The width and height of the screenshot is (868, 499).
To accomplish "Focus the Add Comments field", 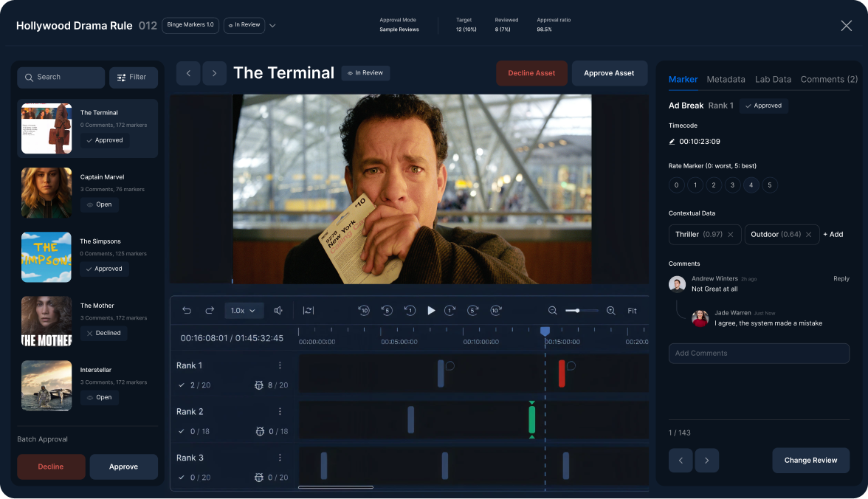I will tap(759, 354).
